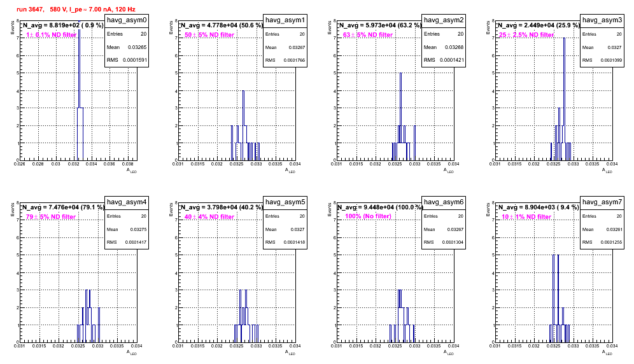This screenshot has width=634, height=364.
Task: Click the peak bar in havg_asym1 histogram
Action: 243,125
